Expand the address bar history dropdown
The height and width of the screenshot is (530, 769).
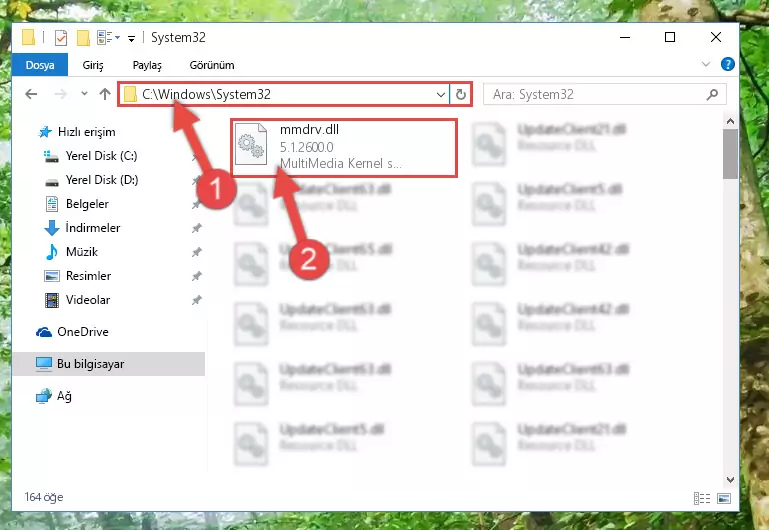(441, 94)
